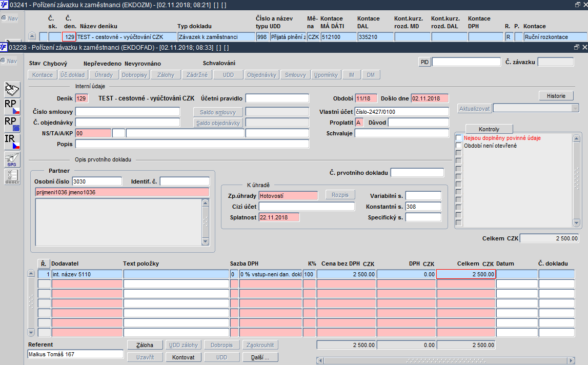This screenshot has width=588, height=365.
Task: Click the Zaokrouhlit button
Action: (x=260, y=344)
